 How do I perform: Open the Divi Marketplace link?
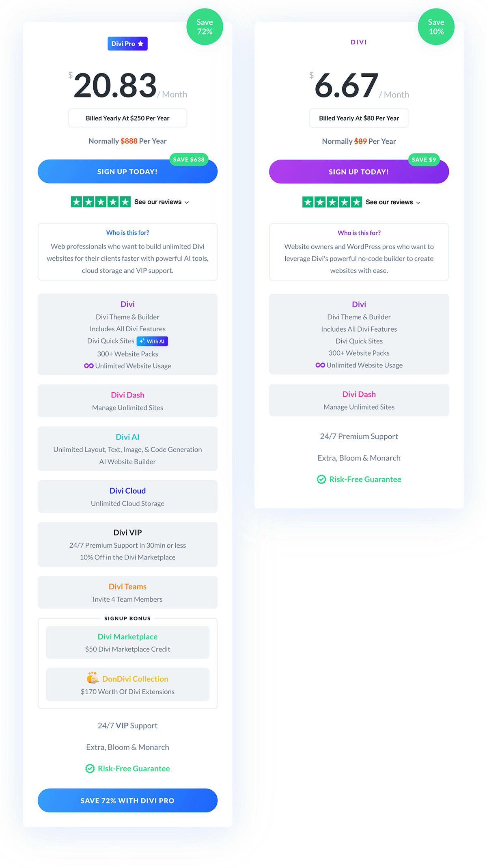[x=127, y=637]
